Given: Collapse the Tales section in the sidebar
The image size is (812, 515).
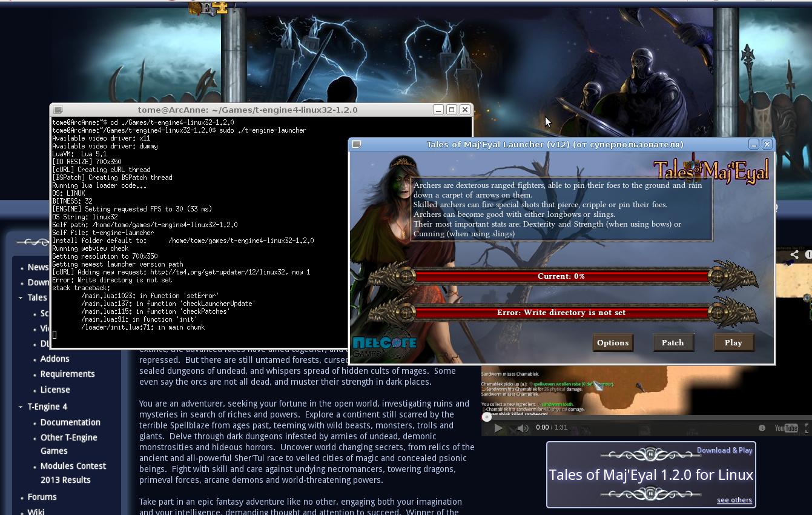Looking at the screenshot, I should tap(21, 297).
